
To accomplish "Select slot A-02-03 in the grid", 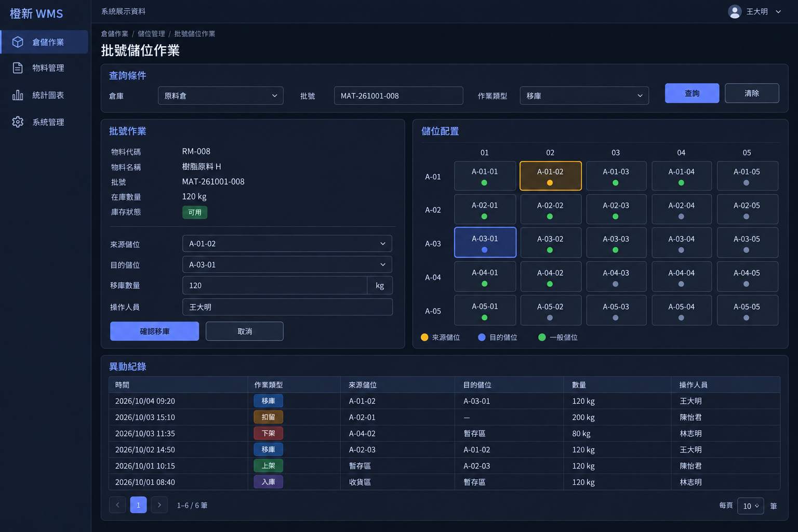I will (616, 209).
